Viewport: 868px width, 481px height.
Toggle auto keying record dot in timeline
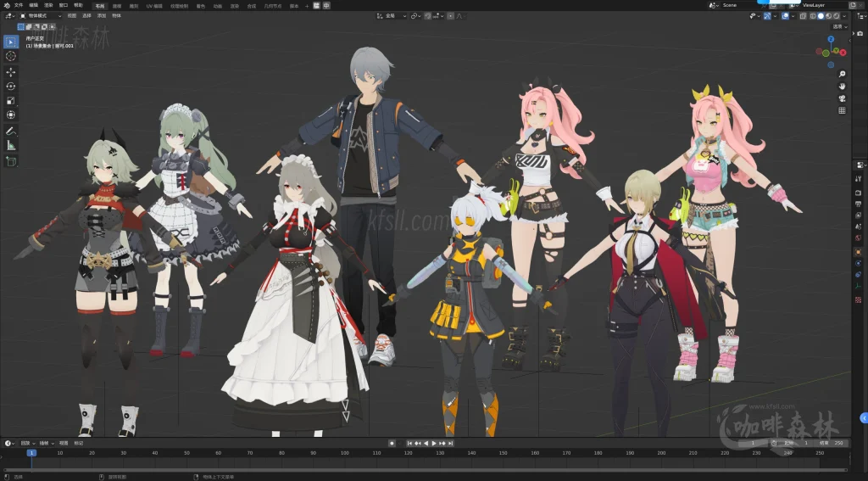click(x=392, y=444)
